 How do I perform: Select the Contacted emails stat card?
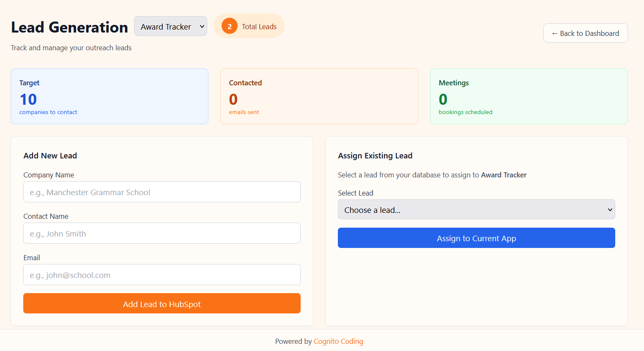319,96
